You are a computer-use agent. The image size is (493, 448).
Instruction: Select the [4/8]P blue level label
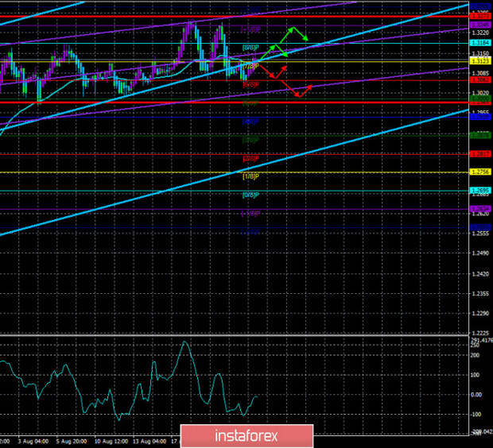[x=250, y=122]
